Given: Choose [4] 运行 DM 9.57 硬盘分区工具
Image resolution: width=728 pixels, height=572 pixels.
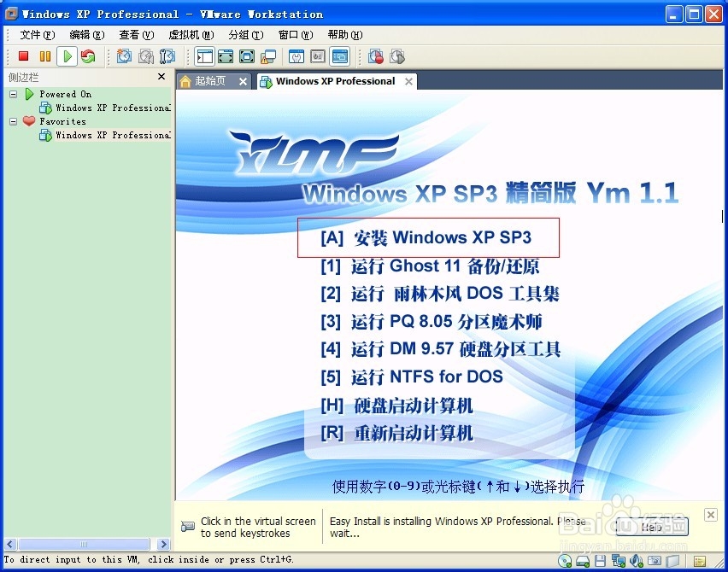Looking at the screenshot, I should 441,349.
